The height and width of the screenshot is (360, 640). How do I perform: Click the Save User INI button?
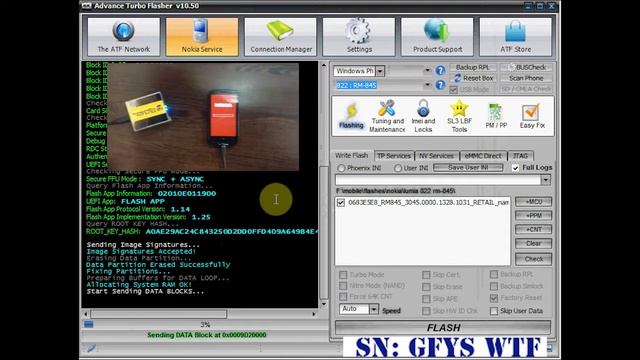(x=468, y=167)
